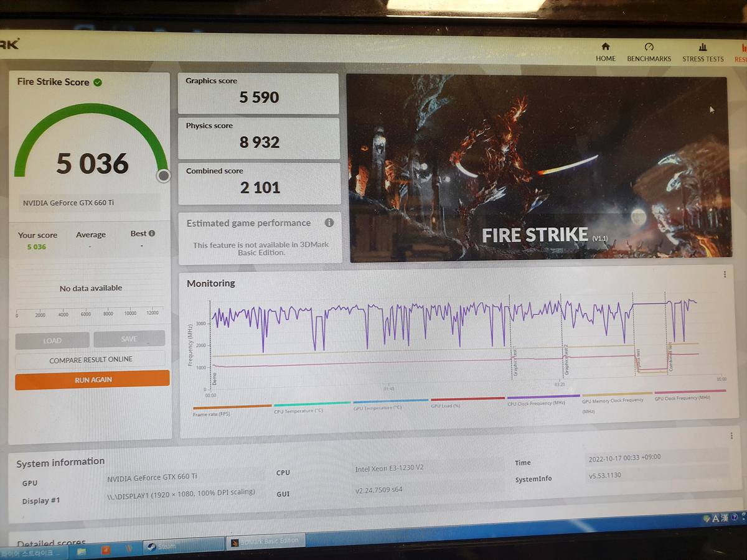The image size is (747, 560).
Task: Click the CPU value Intel Xeon E3-1230 V2
Action: pos(389,468)
